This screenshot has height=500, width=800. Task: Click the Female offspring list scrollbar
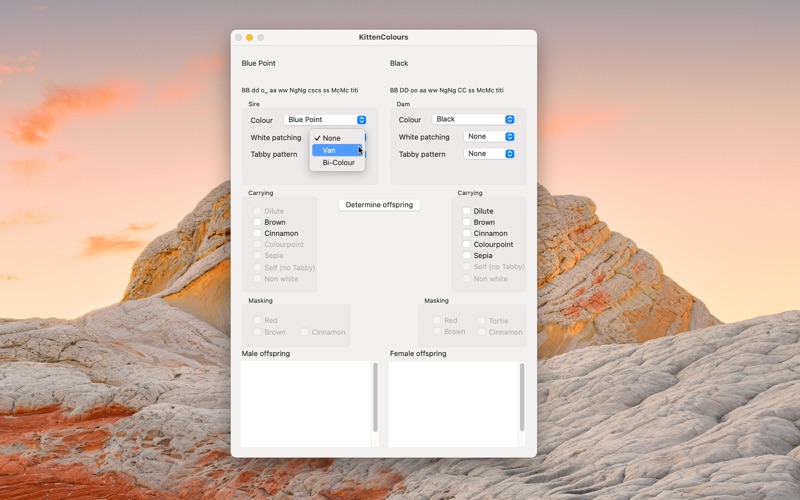coord(522,397)
